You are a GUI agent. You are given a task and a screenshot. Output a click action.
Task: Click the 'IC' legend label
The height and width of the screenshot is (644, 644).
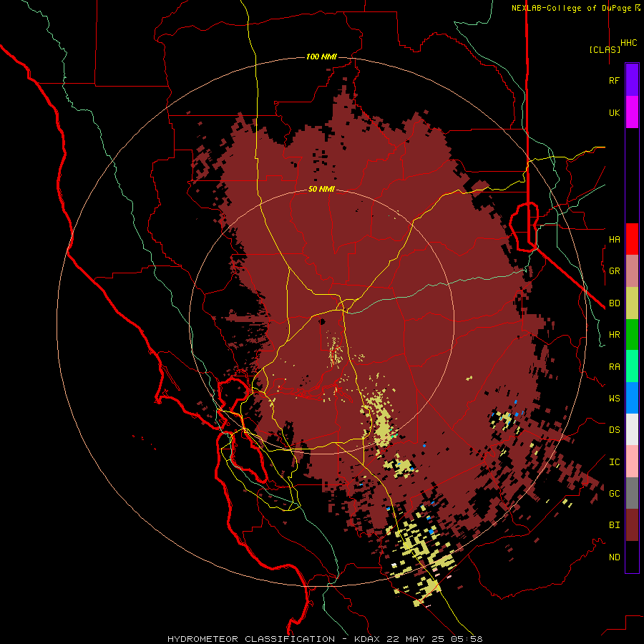pos(614,462)
